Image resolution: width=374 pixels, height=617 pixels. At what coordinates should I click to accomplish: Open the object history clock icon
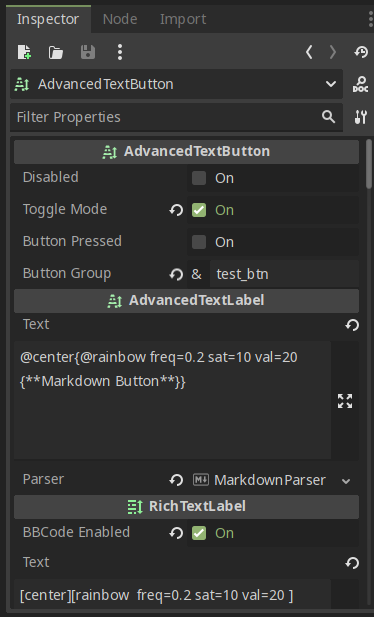coord(361,52)
